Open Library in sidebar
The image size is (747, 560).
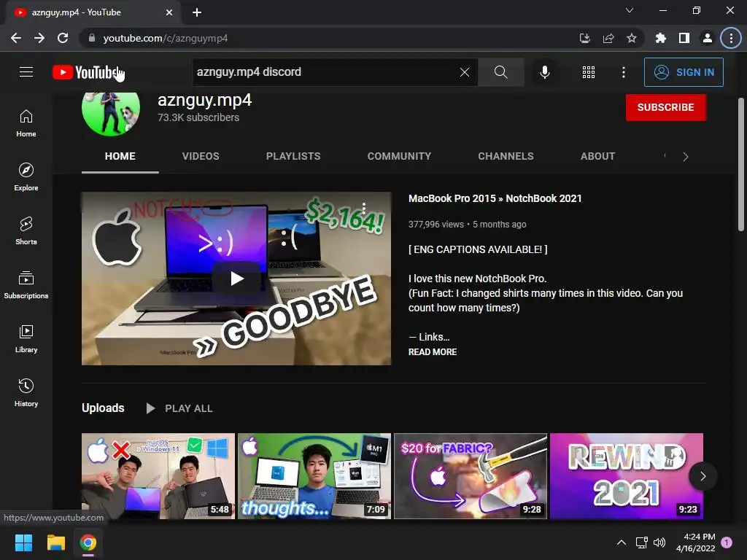tap(26, 338)
